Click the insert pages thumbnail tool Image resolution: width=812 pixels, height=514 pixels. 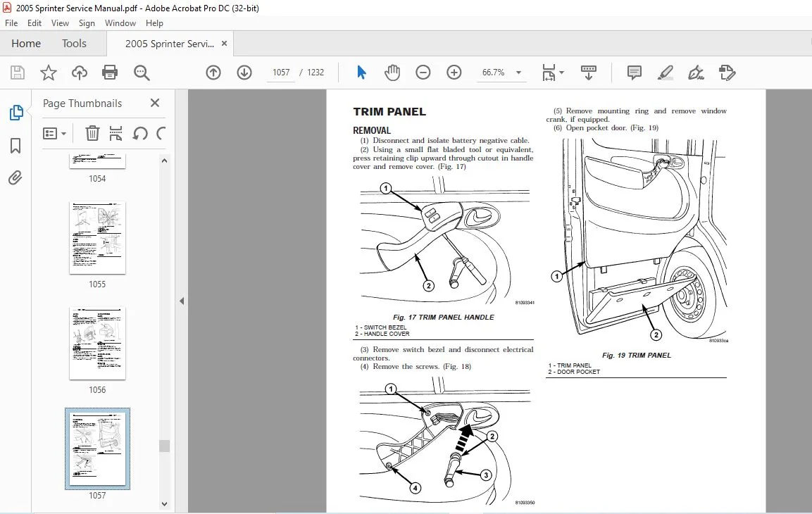tap(116, 134)
